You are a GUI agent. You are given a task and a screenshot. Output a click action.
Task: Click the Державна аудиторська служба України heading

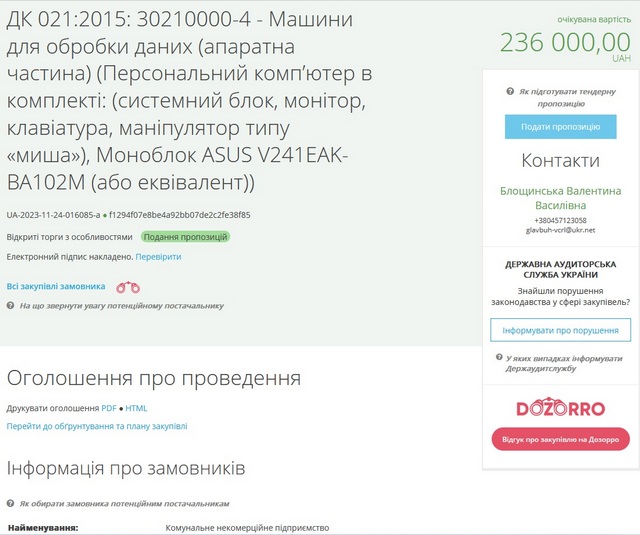pyautogui.click(x=560, y=269)
